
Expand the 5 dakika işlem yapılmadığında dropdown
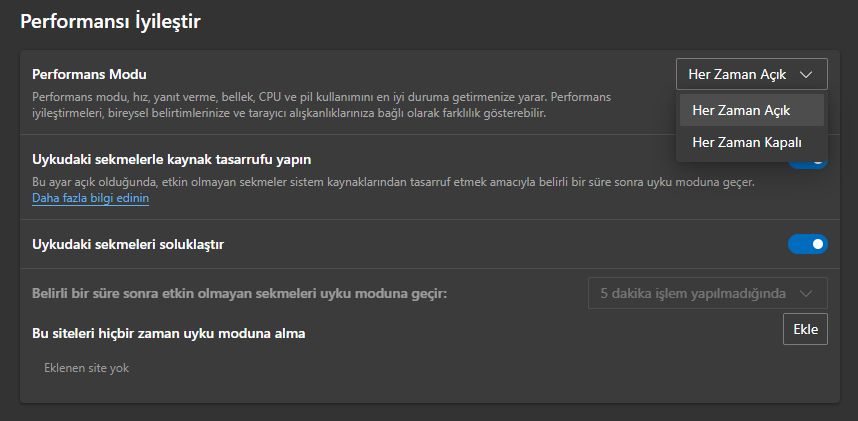coord(707,294)
